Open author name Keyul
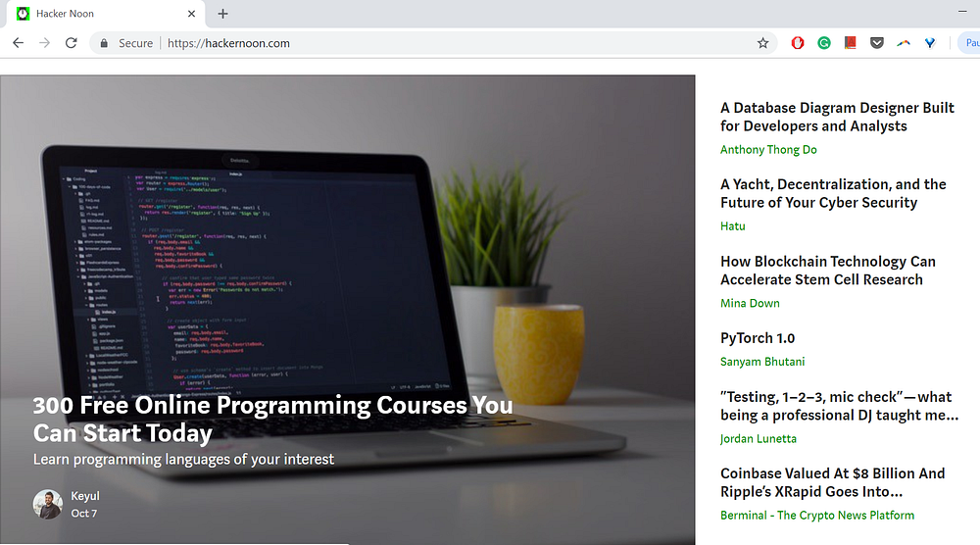980x545 pixels. [x=85, y=496]
